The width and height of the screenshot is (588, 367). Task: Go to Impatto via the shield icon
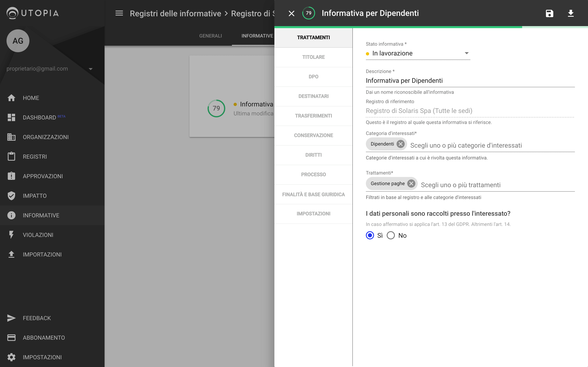pyautogui.click(x=11, y=196)
